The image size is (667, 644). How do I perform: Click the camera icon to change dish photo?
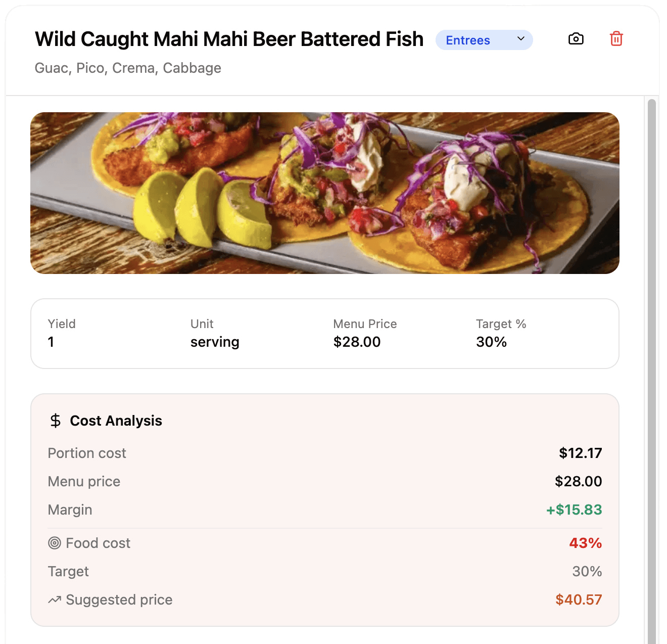pyautogui.click(x=576, y=38)
